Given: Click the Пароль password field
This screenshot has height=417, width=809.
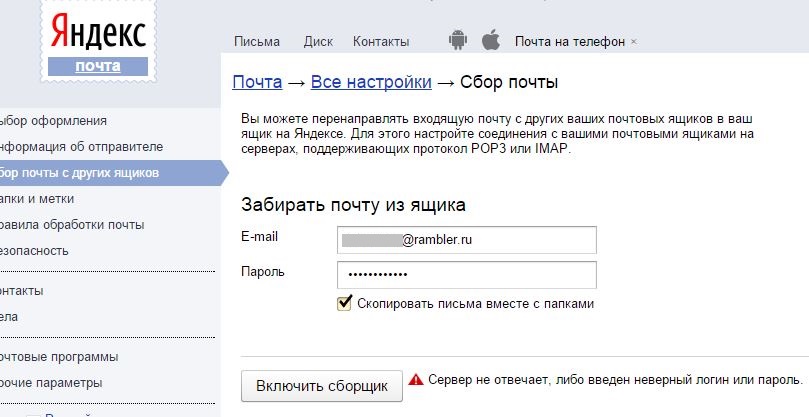Looking at the screenshot, I should pyautogui.click(x=467, y=274).
